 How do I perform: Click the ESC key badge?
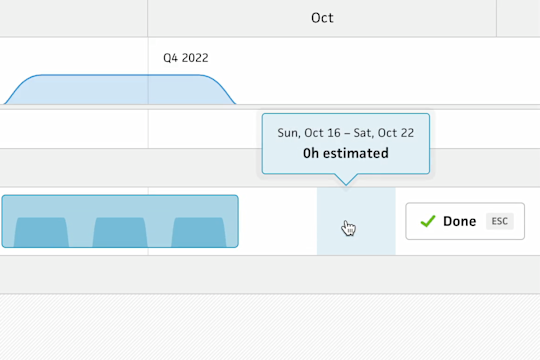coord(500,221)
